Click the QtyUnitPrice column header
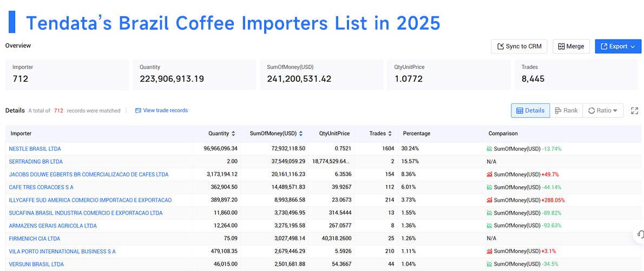 click(x=334, y=134)
